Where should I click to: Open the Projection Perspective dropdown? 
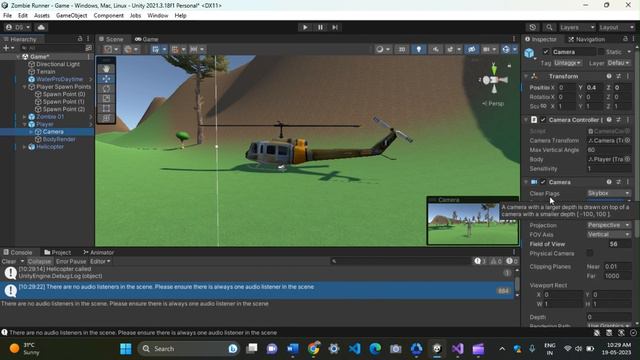pyautogui.click(x=609, y=225)
